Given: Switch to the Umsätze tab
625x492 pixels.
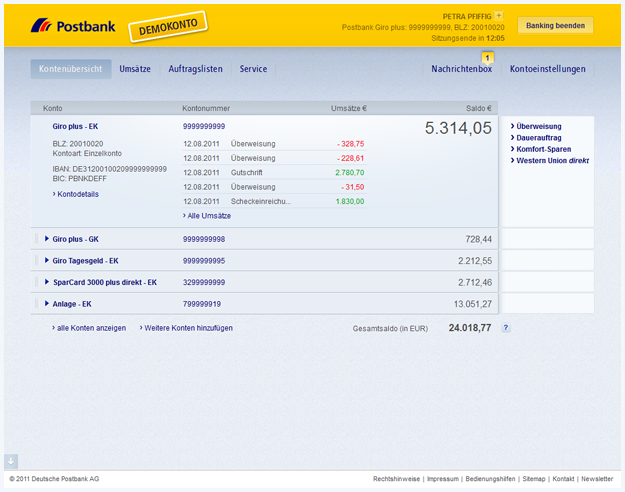Looking at the screenshot, I should (135, 69).
